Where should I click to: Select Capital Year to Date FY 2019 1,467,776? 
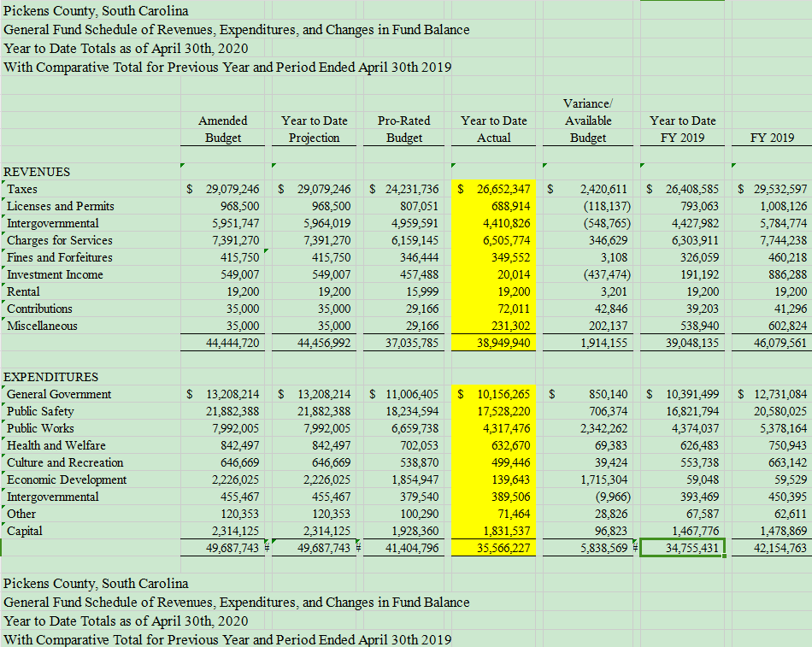[x=696, y=531]
